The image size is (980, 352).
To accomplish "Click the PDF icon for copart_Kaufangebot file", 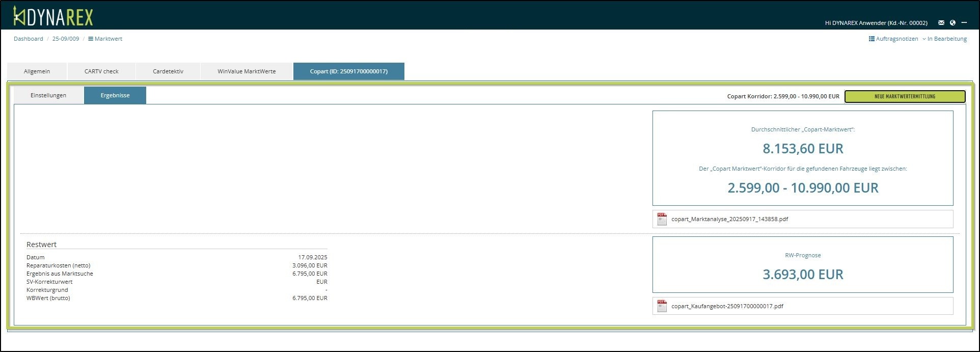I will (x=662, y=306).
